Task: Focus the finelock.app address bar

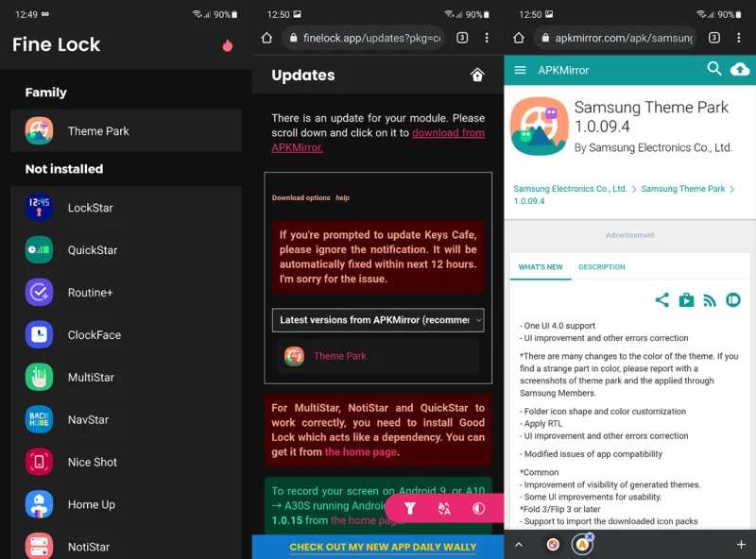Action: pos(364,38)
